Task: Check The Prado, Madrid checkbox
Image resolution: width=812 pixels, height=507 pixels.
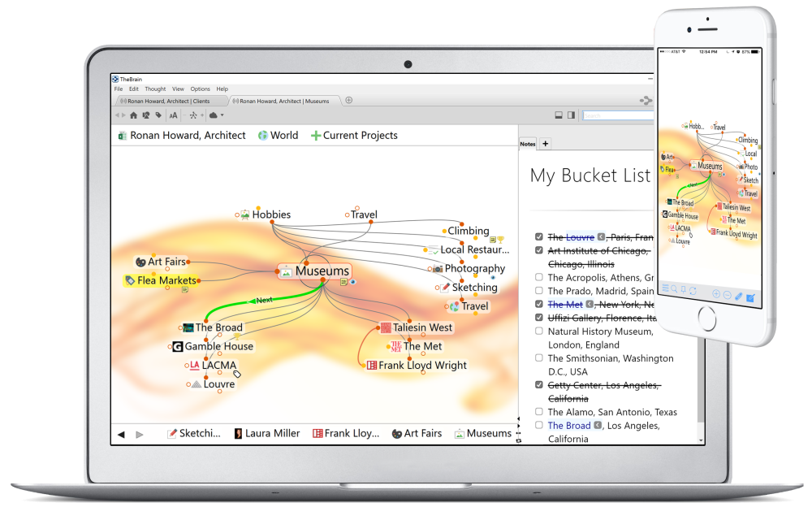Action: [539, 290]
